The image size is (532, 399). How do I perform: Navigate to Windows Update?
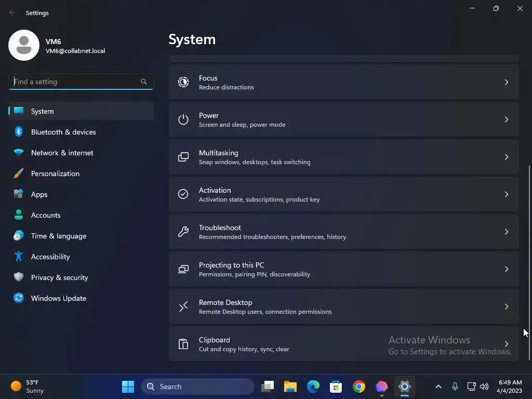[x=81, y=298]
